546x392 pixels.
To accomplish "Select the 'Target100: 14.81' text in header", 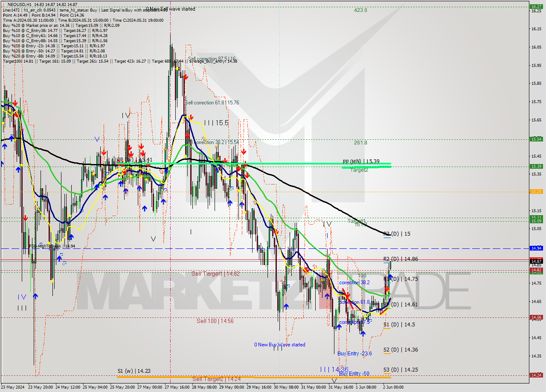I will pos(19,61).
